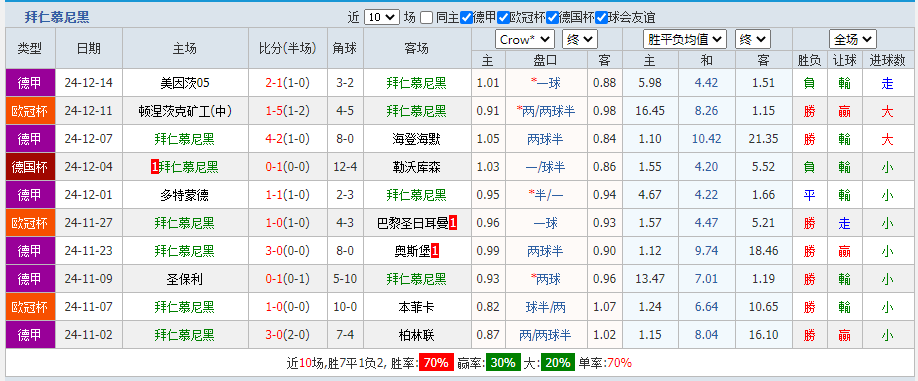Open the 顿涅茨克矿工(中) team link
918x381 pixels.
pyautogui.click(x=184, y=111)
